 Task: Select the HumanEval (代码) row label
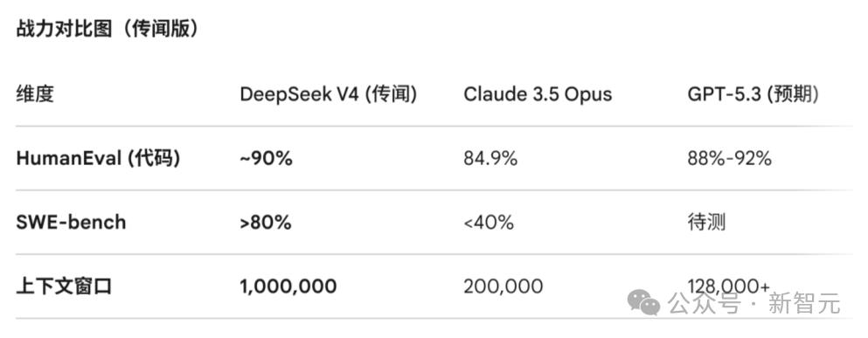pyautogui.click(x=98, y=159)
